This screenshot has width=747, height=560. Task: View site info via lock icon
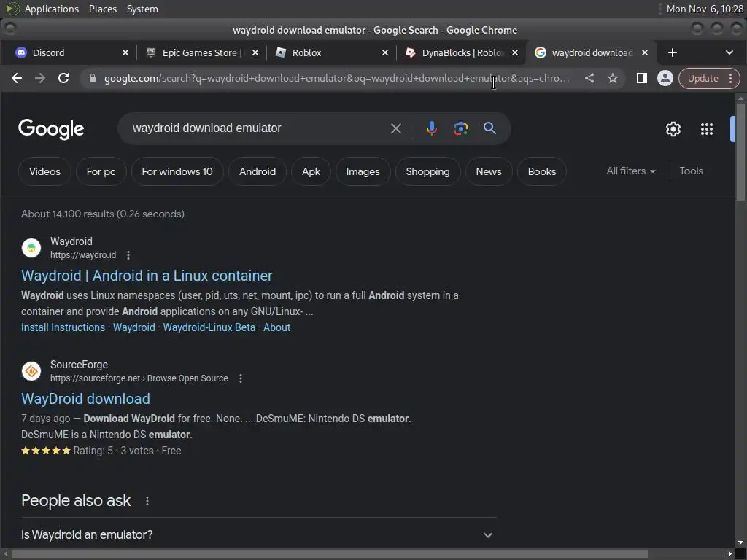coord(93,78)
